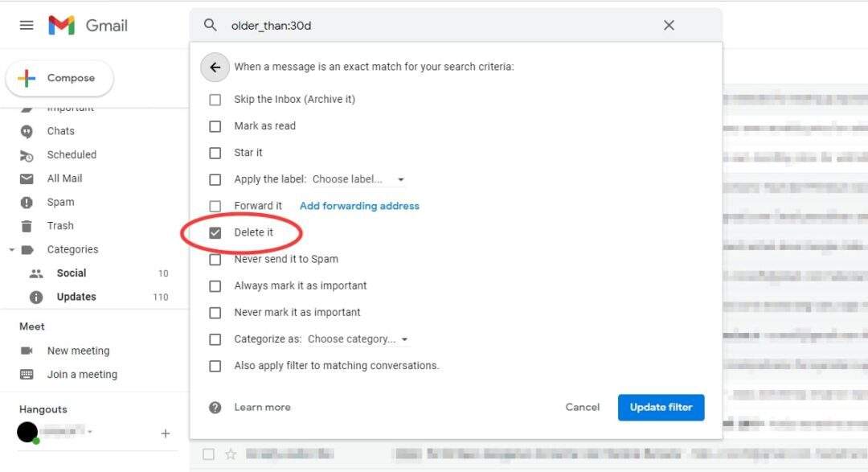Screen dimensions: 868x472
Task: Click the Spam exclamation icon
Action: click(x=27, y=202)
